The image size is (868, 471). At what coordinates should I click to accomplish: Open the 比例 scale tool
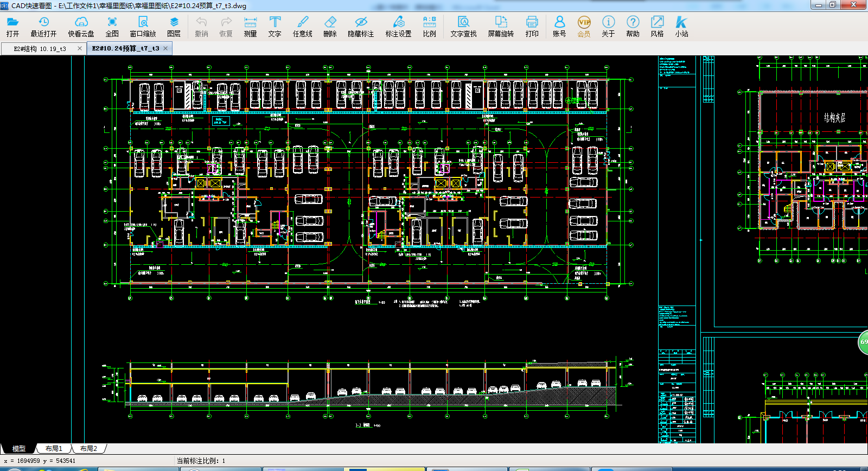point(429,27)
